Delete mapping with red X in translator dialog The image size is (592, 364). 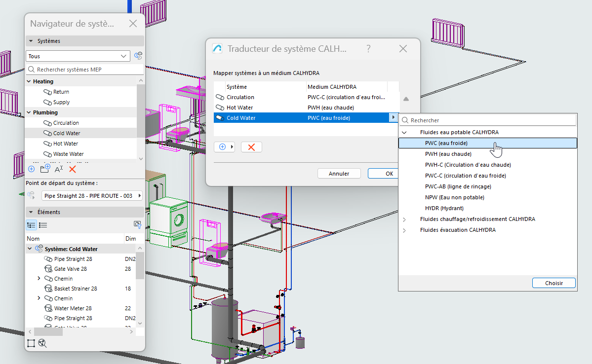click(x=251, y=147)
